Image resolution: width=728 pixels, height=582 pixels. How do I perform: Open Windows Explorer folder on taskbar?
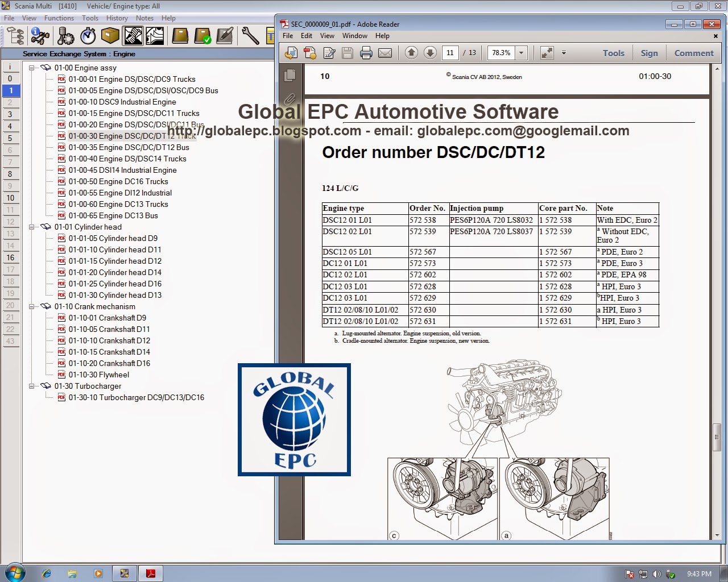(x=72, y=573)
